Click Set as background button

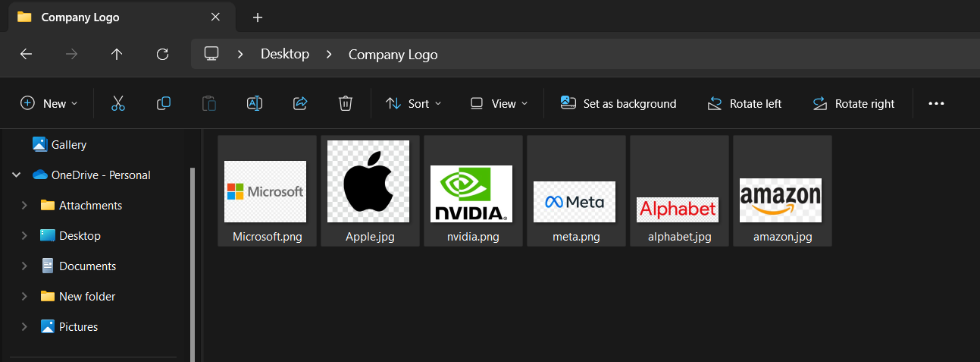coord(618,103)
